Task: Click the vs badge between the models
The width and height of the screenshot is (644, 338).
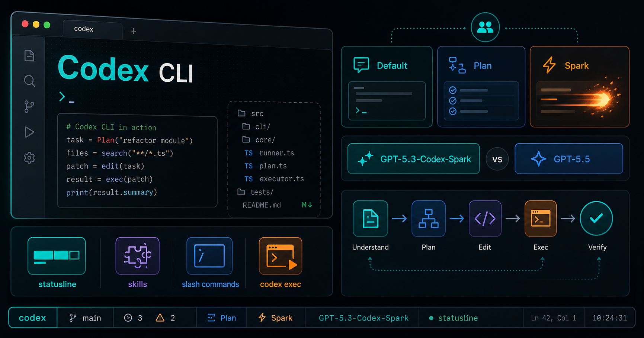Action: coord(497,159)
